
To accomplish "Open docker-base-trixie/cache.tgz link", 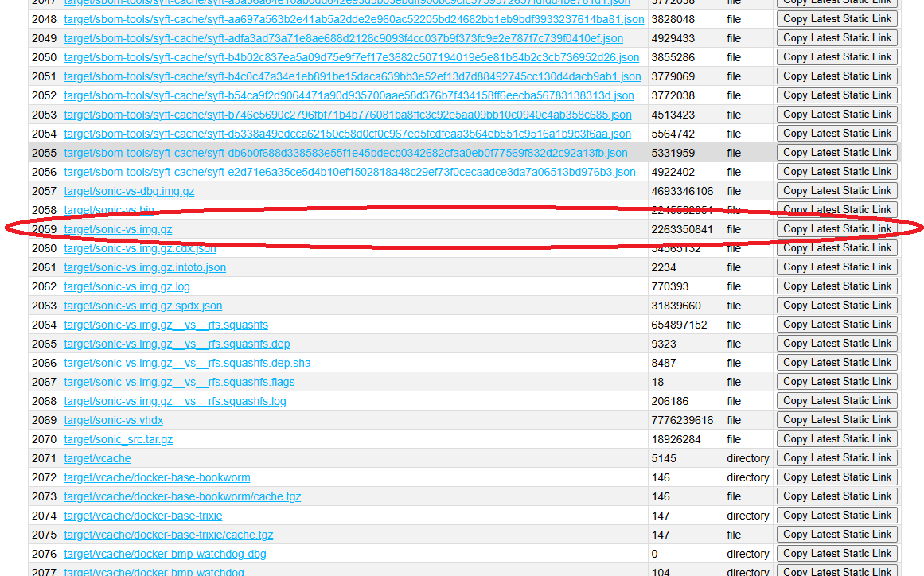I will pos(169,535).
